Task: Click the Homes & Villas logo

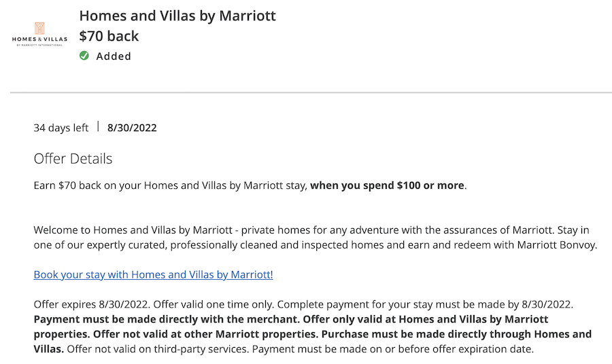Action: (39, 35)
